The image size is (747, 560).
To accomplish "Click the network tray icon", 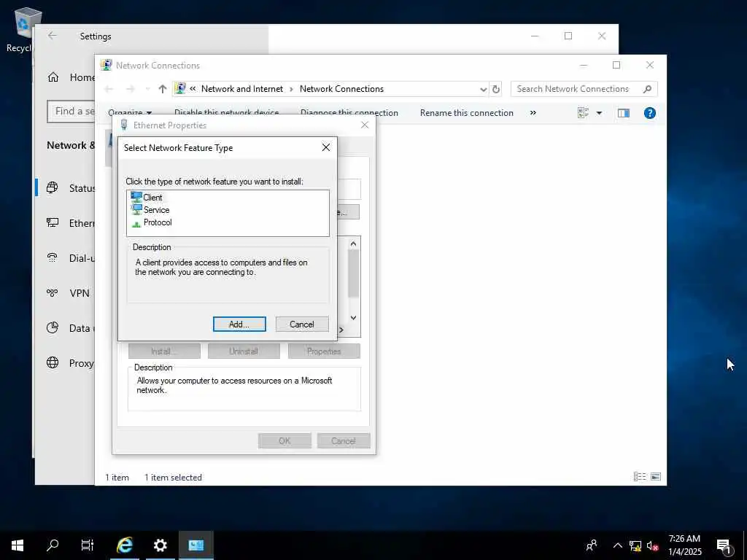I will coord(635,545).
